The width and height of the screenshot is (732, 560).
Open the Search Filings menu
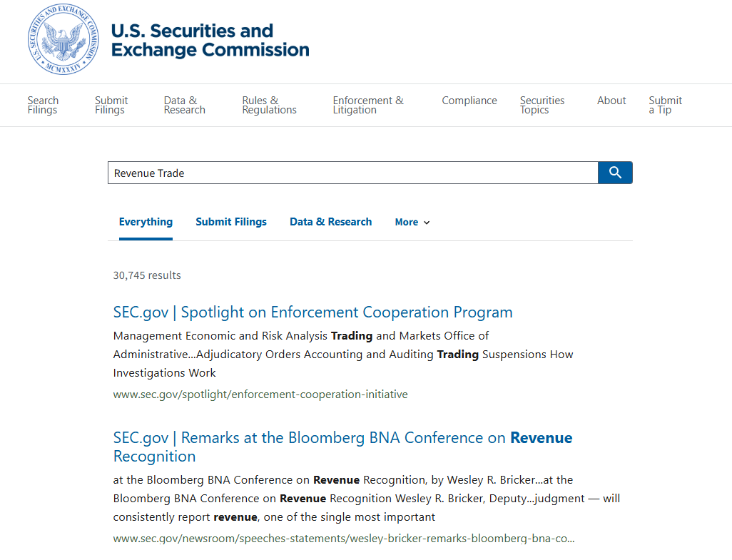43,105
